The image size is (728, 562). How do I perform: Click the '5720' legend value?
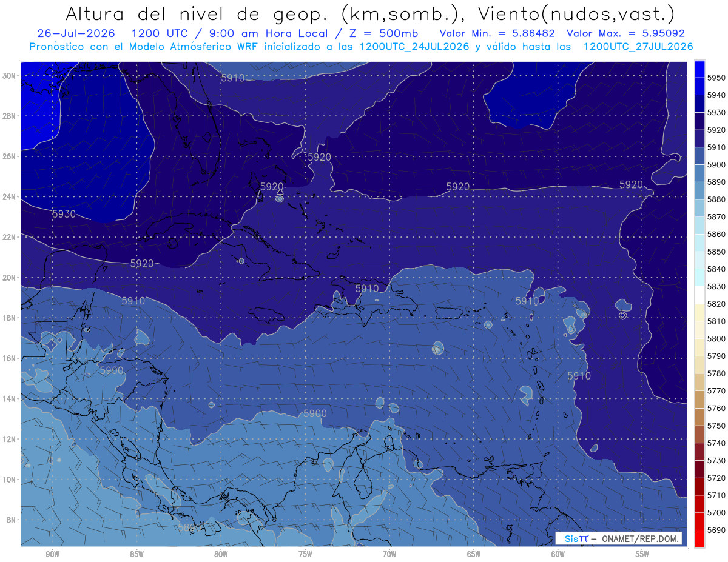click(x=716, y=477)
